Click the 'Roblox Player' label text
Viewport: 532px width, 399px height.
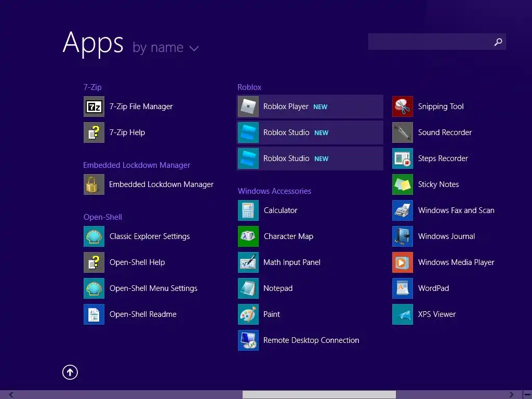pos(286,107)
